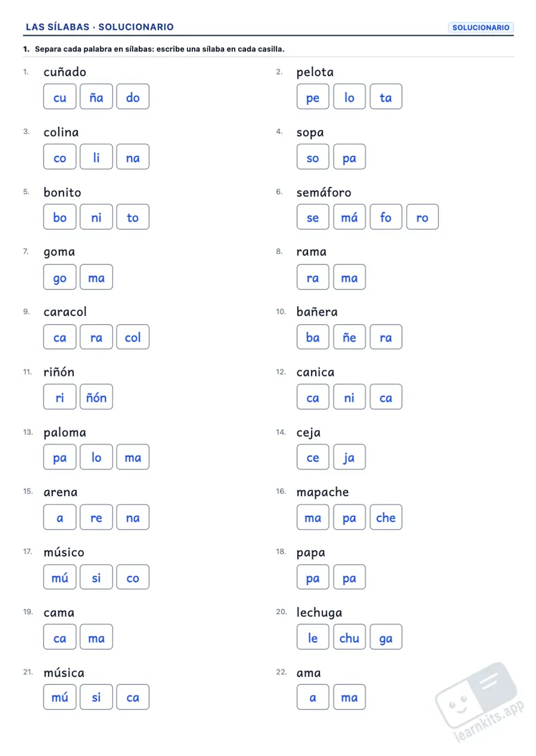Click the 'chu' box under lechuga
Image resolution: width=536 pixels, height=756 pixels.
coord(350,637)
